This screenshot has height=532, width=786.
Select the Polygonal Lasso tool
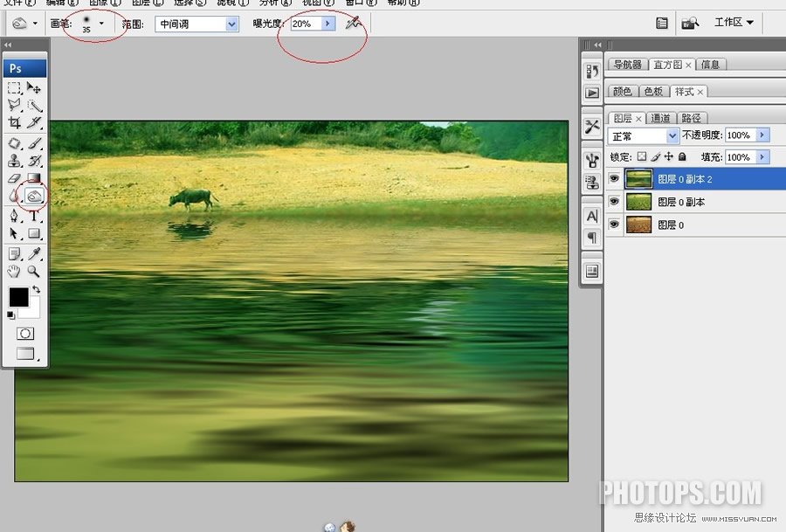pos(14,105)
